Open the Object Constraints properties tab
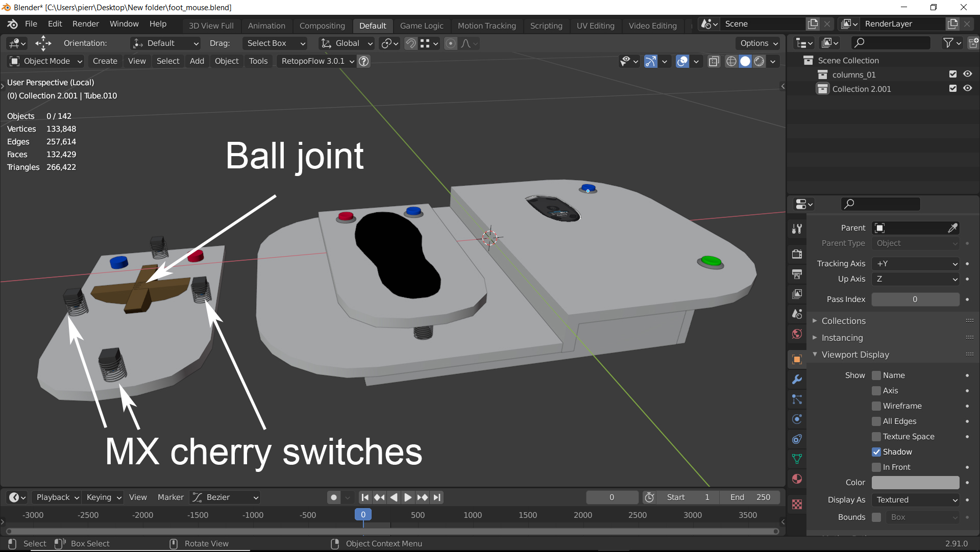Viewport: 980px width, 552px height. [797, 439]
